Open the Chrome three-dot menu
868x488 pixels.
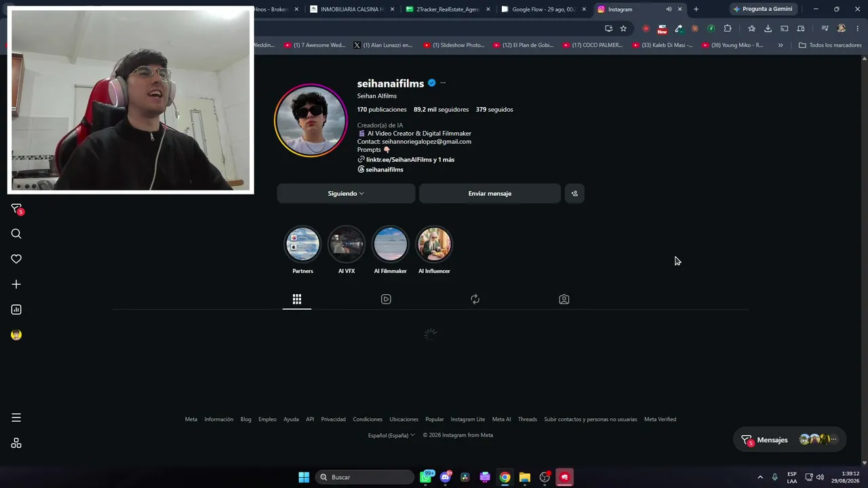(x=858, y=28)
